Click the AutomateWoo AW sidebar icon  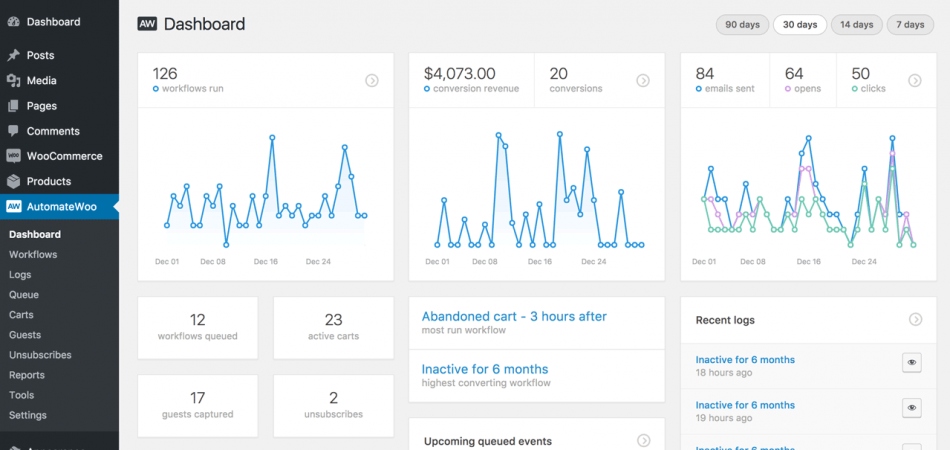(13, 207)
